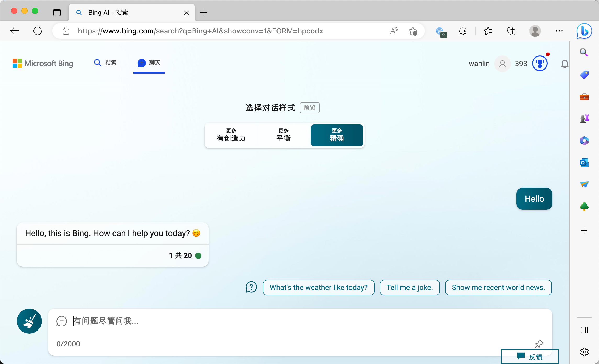
Task: Activate Read aloud icon in address bar
Action: [394, 31]
